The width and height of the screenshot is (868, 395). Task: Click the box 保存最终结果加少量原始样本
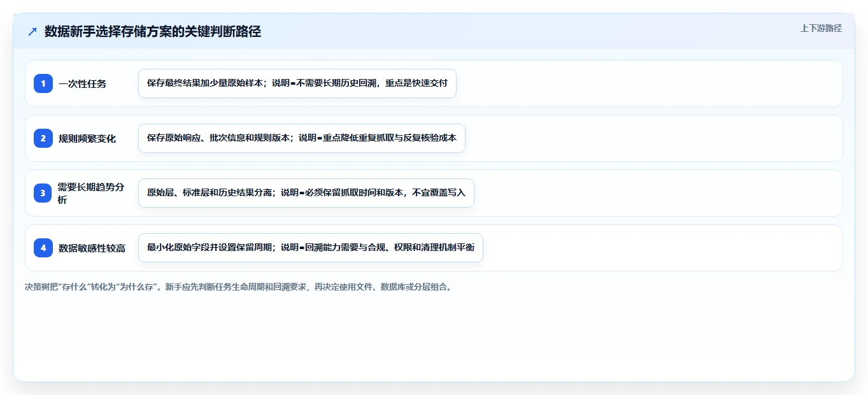point(297,83)
